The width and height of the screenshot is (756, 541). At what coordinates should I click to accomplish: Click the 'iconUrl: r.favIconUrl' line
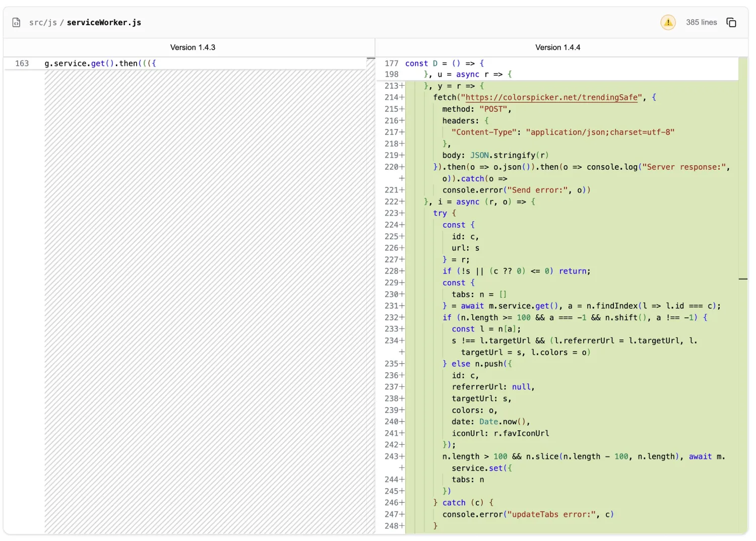[x=500, y=434]
